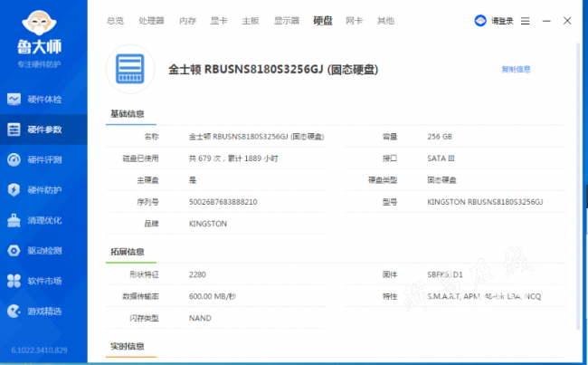Go to 实时信息 section header
Viewport: 588px width, 365px height.
[x=128, y=346]
